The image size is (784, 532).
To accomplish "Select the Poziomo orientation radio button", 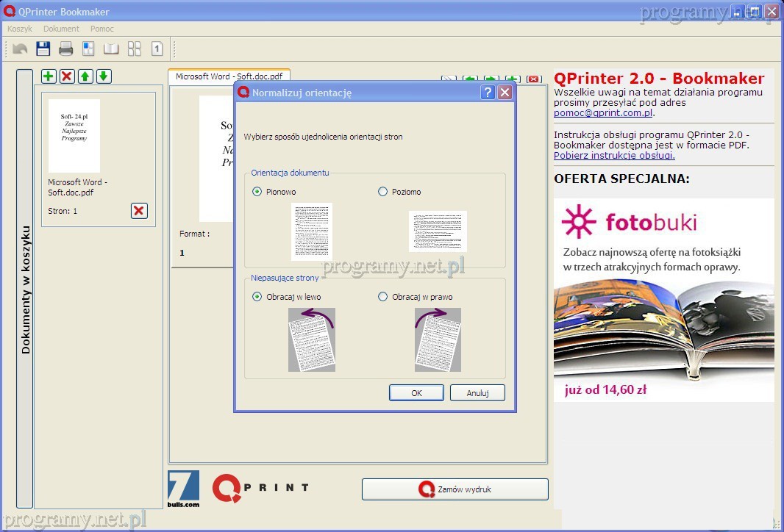I will tap(382, 192).
